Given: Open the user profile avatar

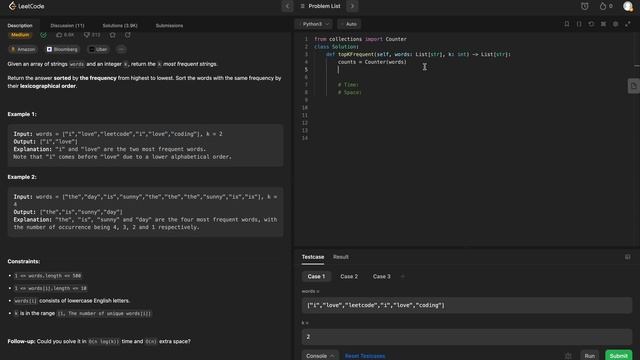Looking at the screenshot, I should (628, 6).
